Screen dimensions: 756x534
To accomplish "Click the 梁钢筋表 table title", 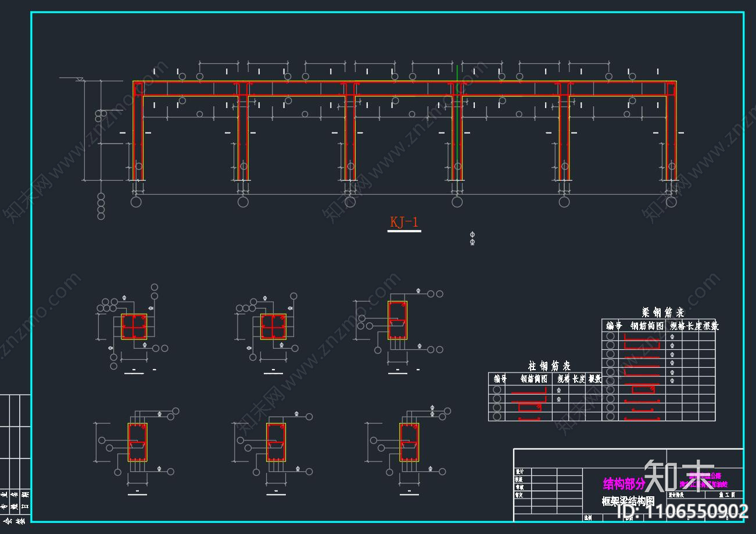I will (663, 313).
